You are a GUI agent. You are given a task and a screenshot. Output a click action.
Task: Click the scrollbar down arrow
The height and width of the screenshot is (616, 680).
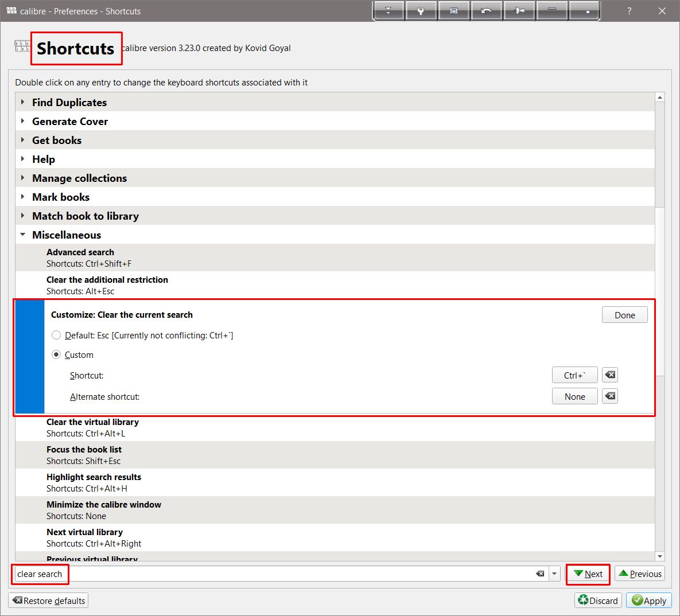[659, 556]
